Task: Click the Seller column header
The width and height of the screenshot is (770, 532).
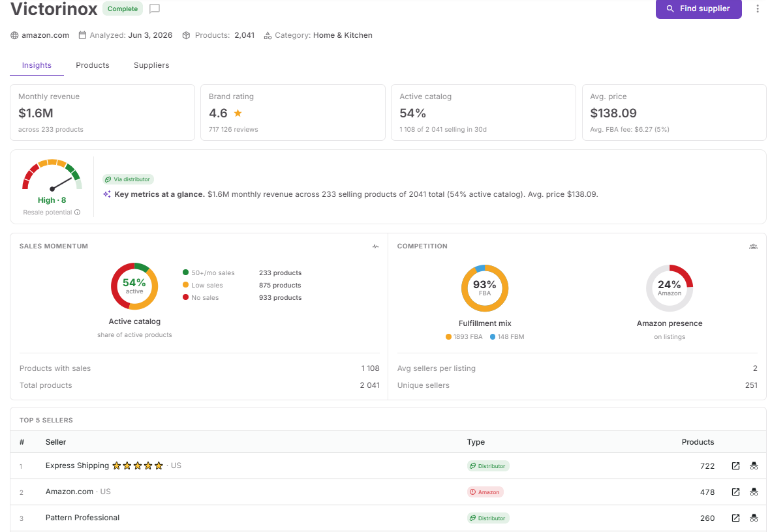Action: click(x=55, y=441)
